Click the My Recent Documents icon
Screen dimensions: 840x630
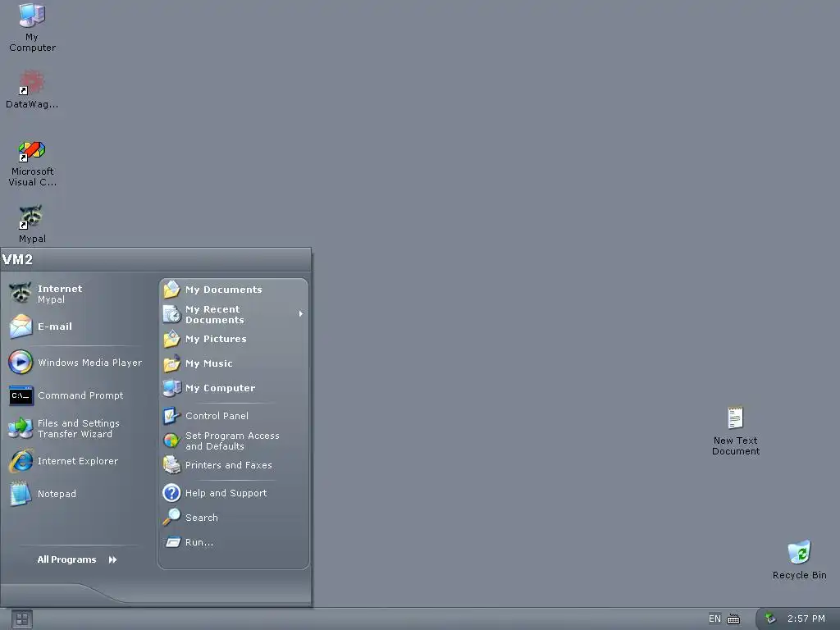coord(171,314)
